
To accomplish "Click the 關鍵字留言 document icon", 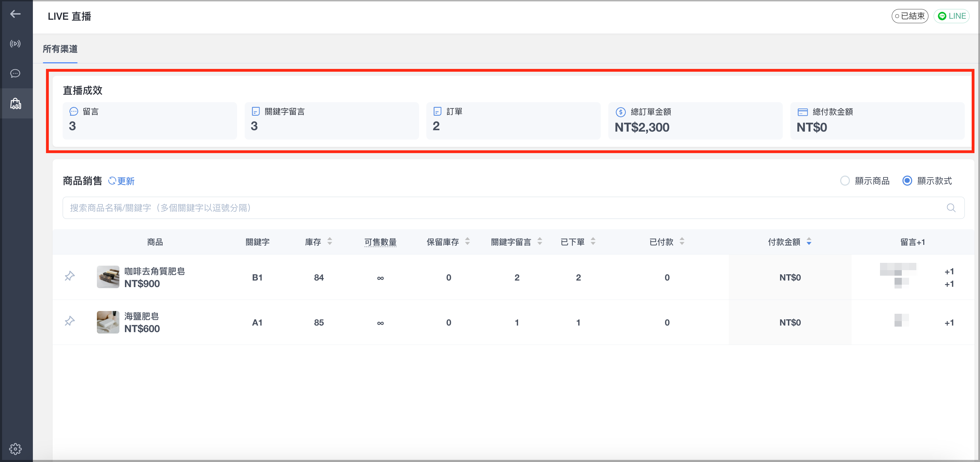I will [x=256, y=112].
